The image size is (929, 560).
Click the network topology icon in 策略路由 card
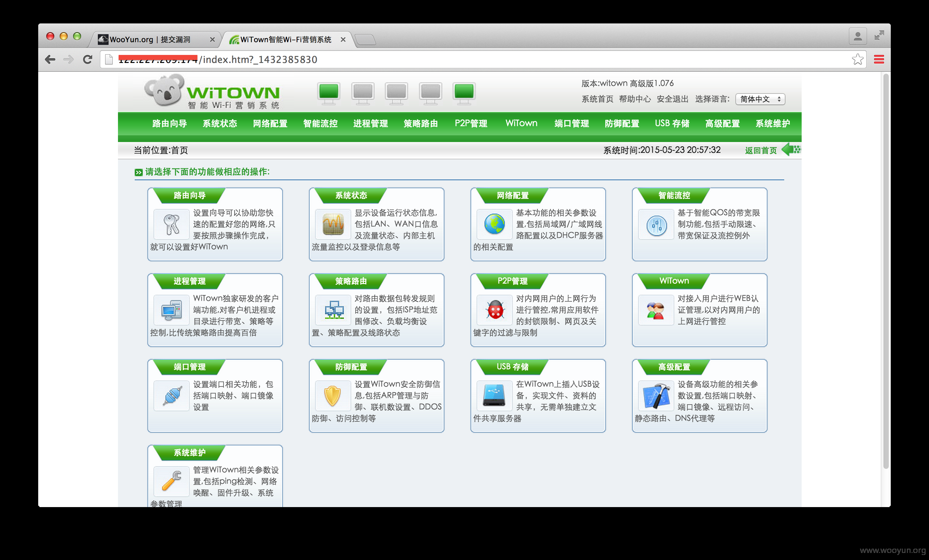333,310
